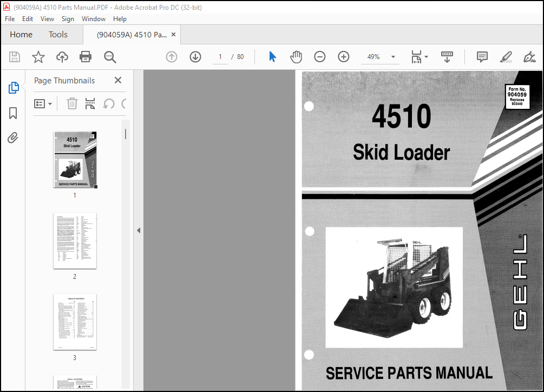The width and height of the screenshot is (544, 392).
Task: Open the Sign menu
Action: click(x=68, y=19)
